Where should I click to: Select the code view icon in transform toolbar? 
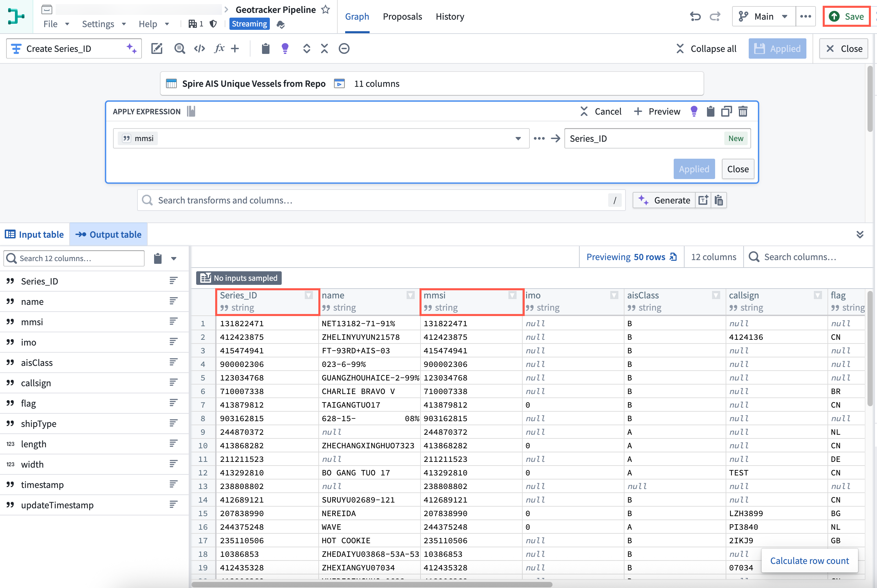(199, 48)
